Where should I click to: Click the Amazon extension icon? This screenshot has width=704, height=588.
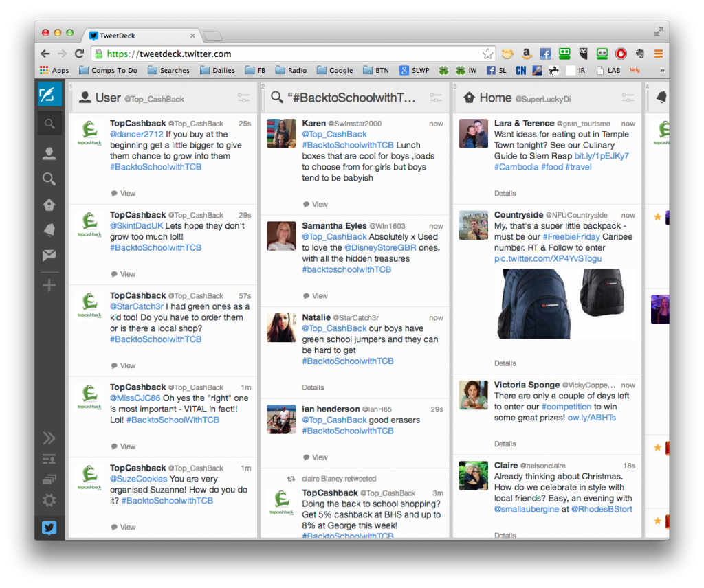coord(527,54)
